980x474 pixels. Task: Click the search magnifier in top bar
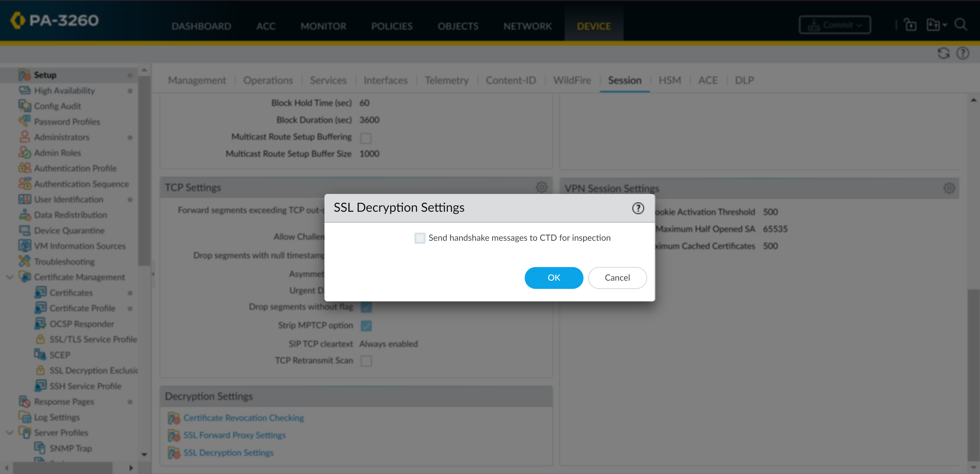tap(961, 25)
